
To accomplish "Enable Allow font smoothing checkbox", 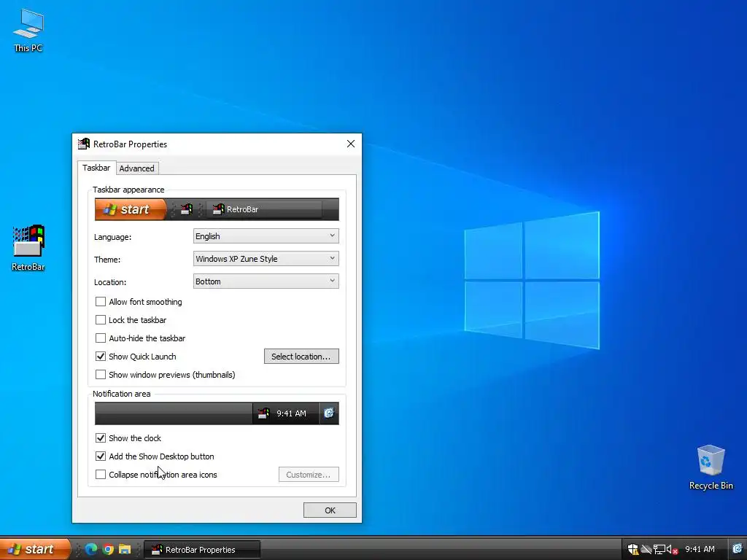I will tap(101, 301).
